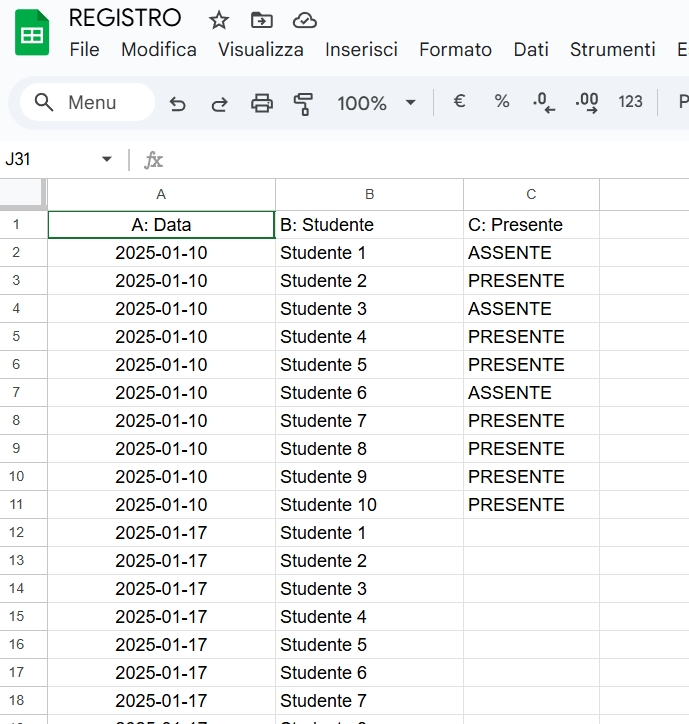The height and width of the screenshot is (724, 689).
Task: Click the move to folder icon
Action: point(261,20)
